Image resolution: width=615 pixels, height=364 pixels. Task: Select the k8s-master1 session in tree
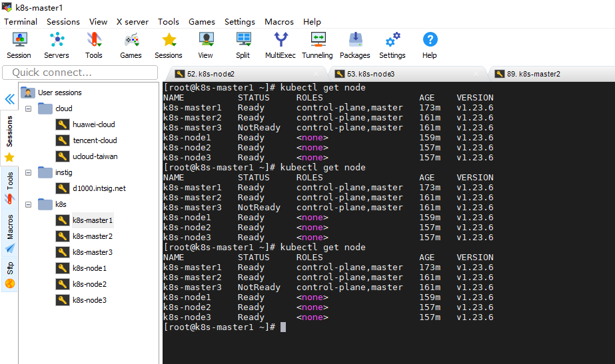click(93, 220)
